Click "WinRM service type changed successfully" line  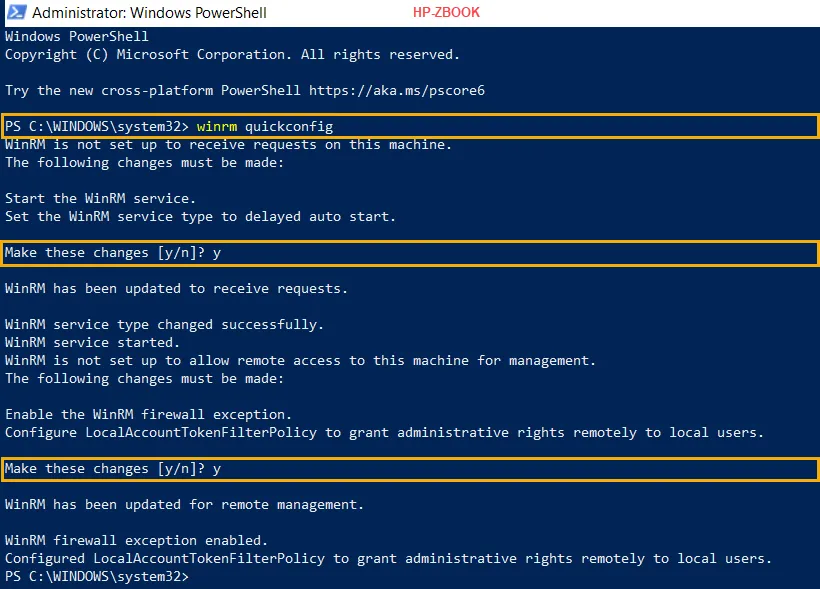point(164,325)
